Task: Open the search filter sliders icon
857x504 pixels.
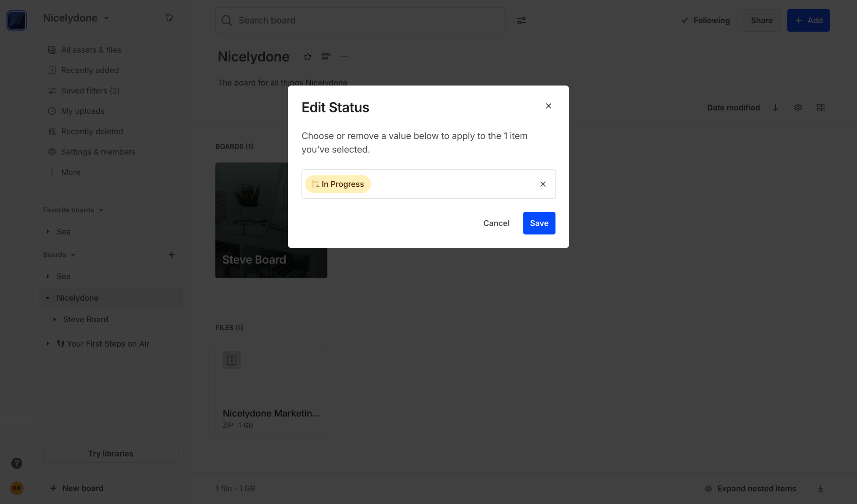Action: tap(521, 20)
